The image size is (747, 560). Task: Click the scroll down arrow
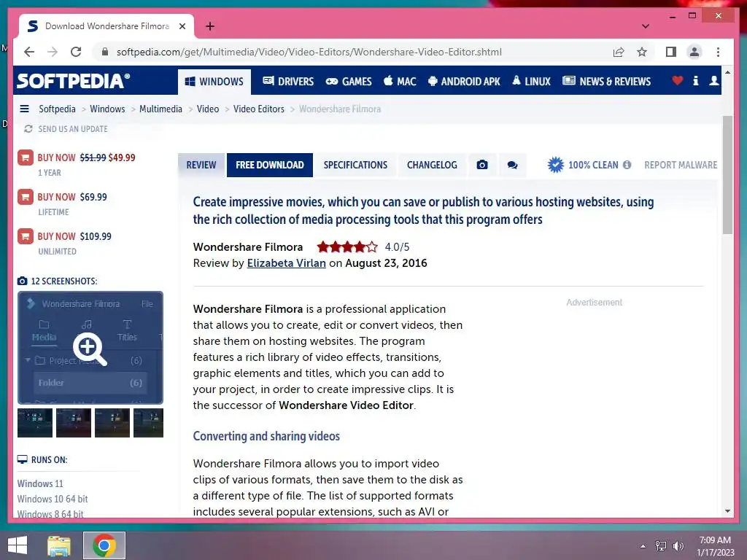pyautogui.click(x=727, y=511)
